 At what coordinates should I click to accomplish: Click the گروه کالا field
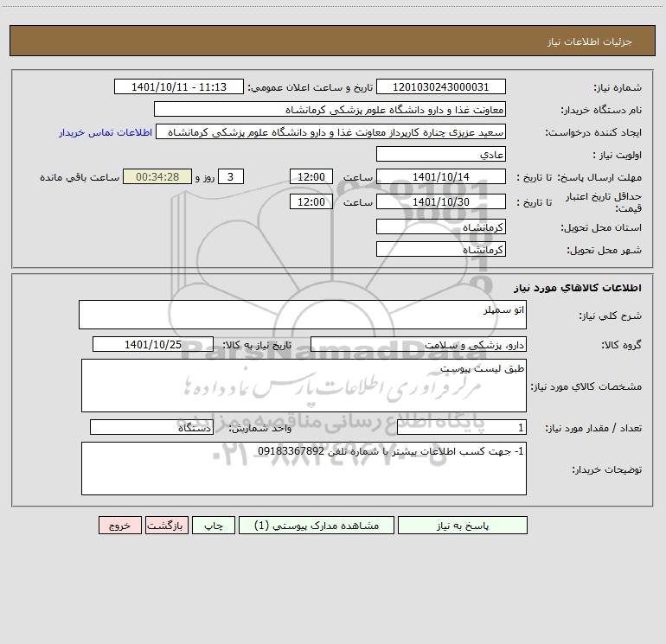click(x=419, y=344)
